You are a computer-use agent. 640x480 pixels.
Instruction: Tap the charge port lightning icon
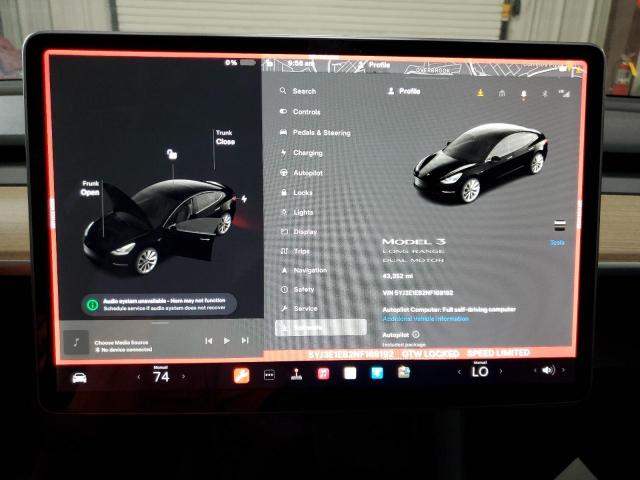(x=244, y=199)
